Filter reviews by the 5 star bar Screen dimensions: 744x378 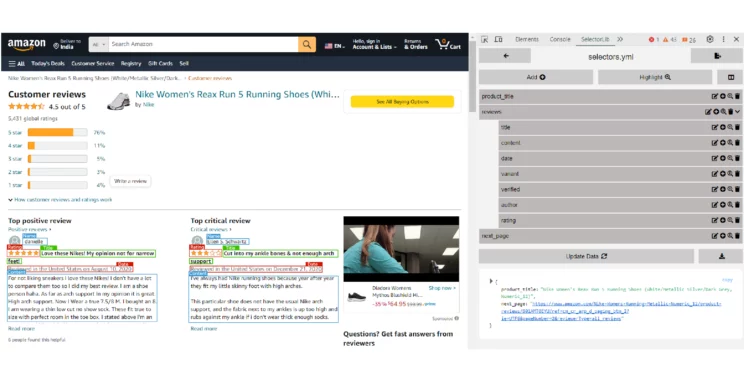(57, 132)
